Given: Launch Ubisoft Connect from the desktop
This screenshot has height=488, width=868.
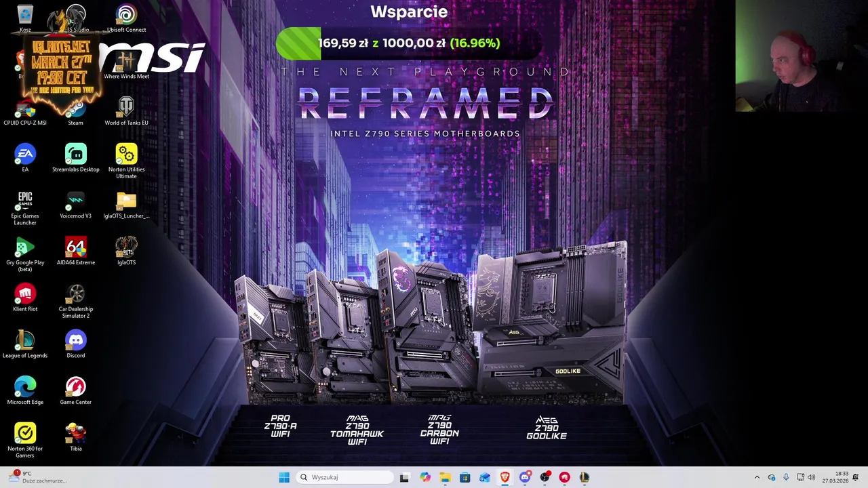Looking at the screenshot, I should pos(126,18).
